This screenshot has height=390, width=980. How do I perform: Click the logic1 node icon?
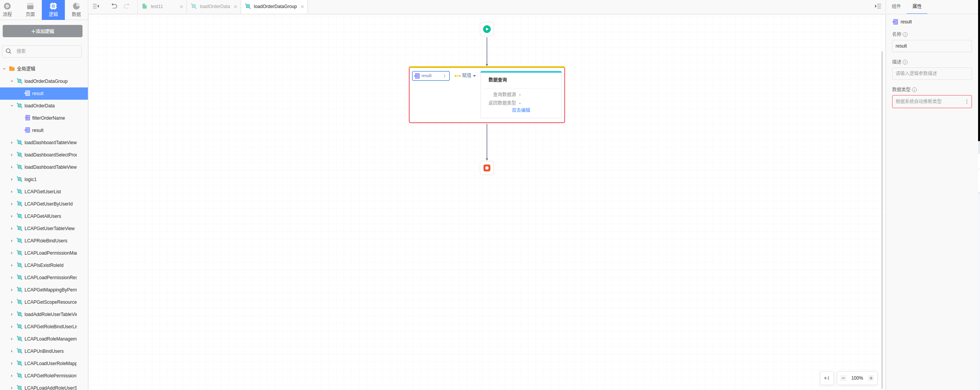point(20,179)
